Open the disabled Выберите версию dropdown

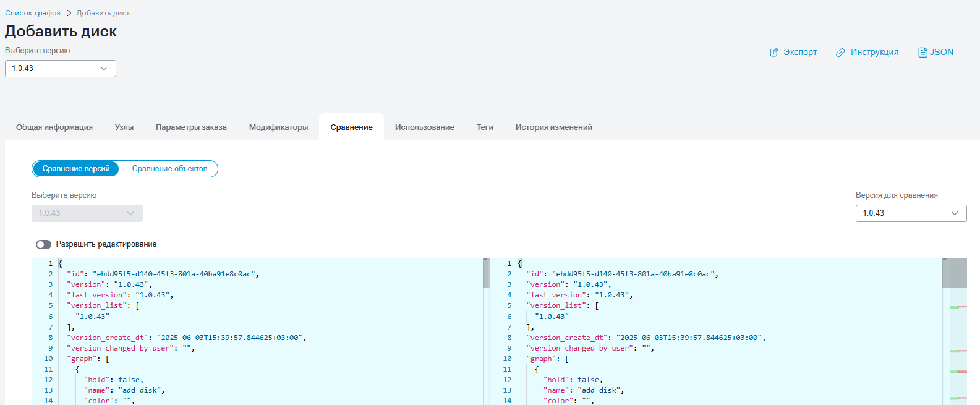coord(87,213)
